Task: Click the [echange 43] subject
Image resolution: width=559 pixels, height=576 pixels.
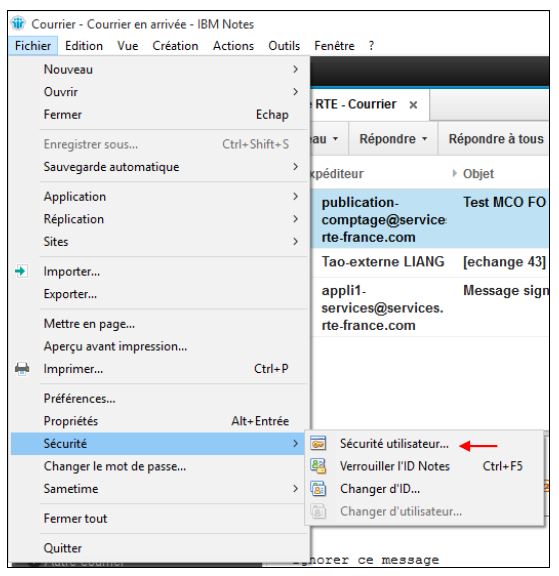Action: pyautogui.click(x=504, y=262)
